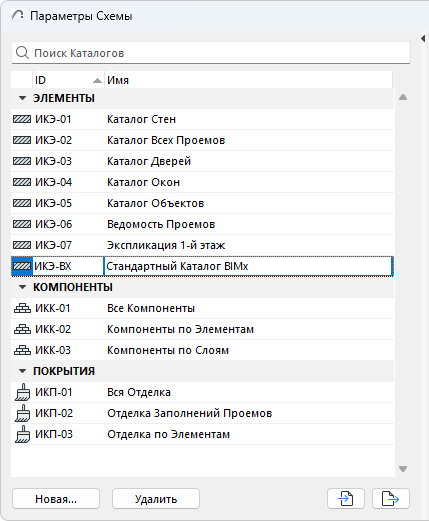Click the brick icon of ИКК-02 row

[x=22, y=329]
